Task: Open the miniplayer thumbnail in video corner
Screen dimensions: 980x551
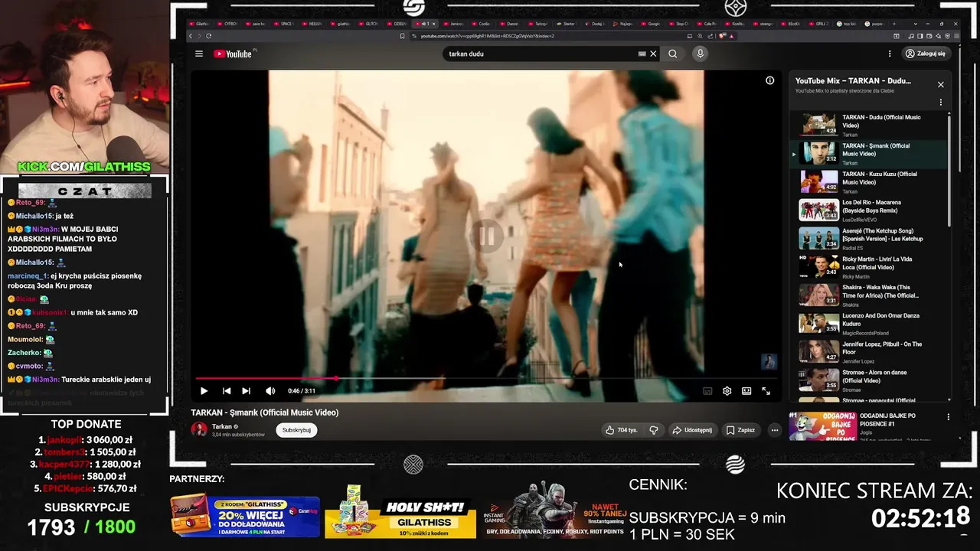Action: click(769, 361)
